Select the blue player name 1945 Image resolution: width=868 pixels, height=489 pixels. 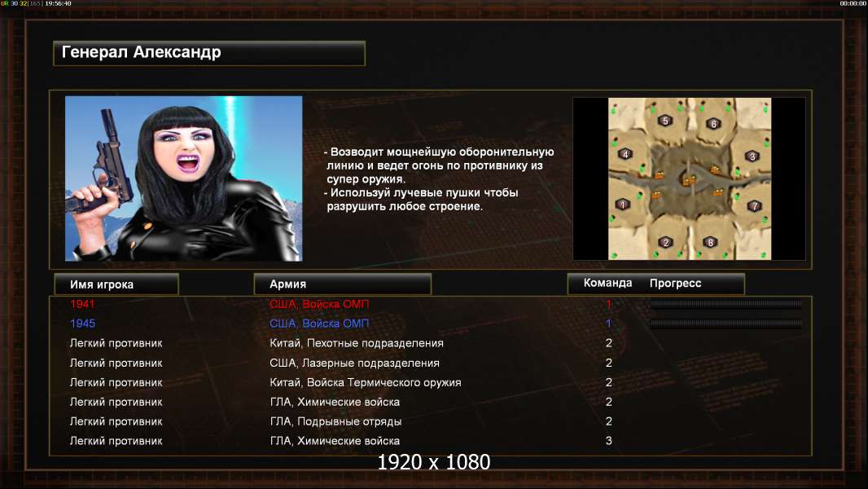[x=82, y=324]
